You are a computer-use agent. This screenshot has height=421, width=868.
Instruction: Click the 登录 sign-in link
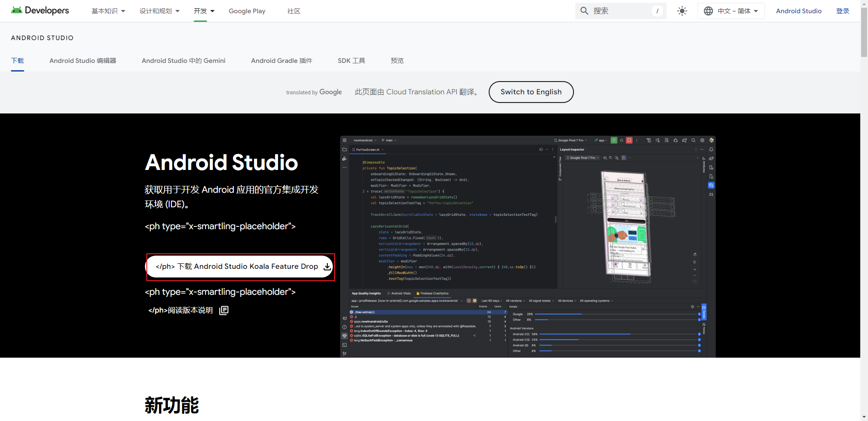pyautogui.click(x=842, y=11)
